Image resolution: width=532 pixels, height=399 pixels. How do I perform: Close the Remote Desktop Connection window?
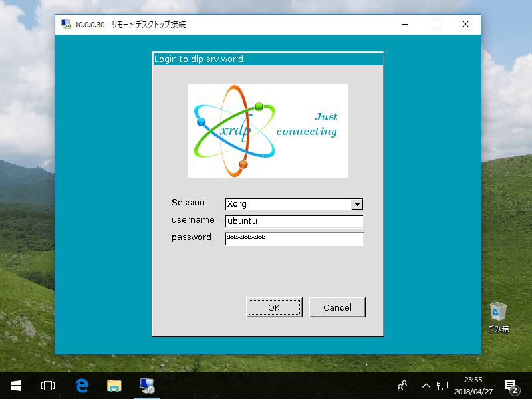(x=465, y=24)
